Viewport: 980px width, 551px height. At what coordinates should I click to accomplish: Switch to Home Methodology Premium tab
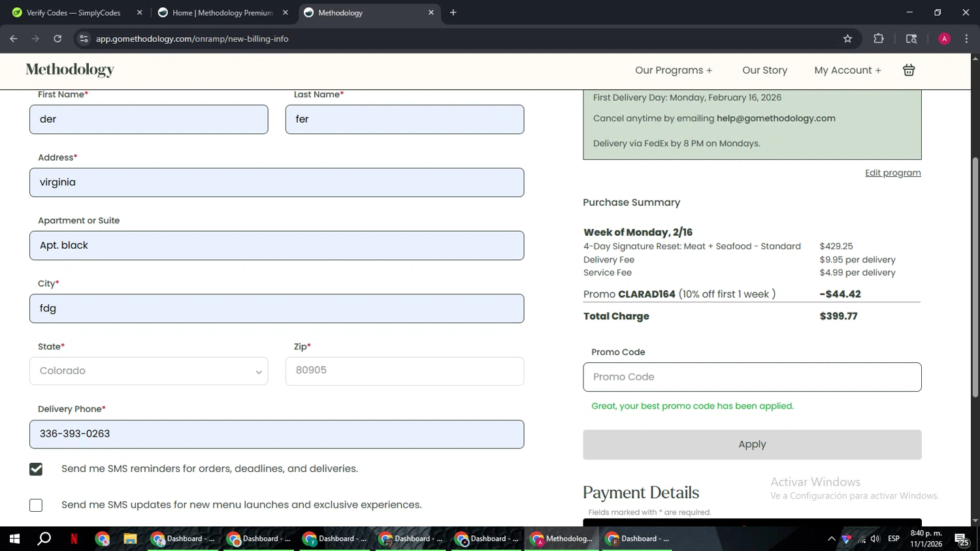[x=223, y=12]
